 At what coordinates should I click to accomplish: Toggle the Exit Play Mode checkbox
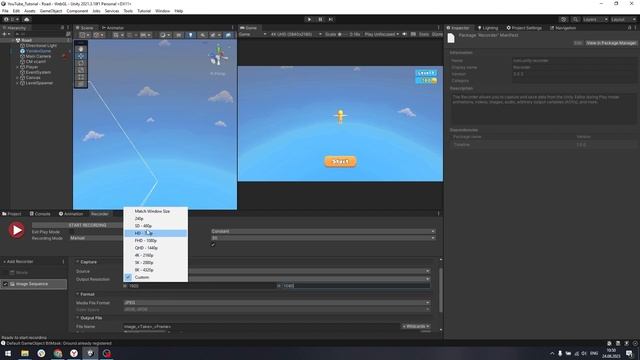pyautogui.click(x=71, y=232)
